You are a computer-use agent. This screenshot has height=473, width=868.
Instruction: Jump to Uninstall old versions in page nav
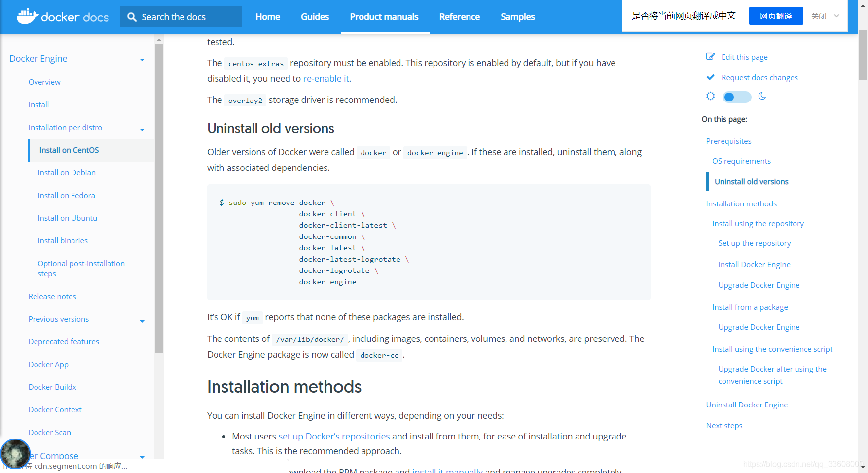[751, 181]
